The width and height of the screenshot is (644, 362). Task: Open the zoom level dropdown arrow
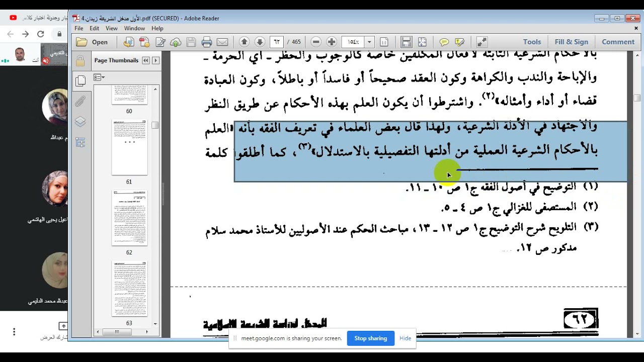[369, 42]
